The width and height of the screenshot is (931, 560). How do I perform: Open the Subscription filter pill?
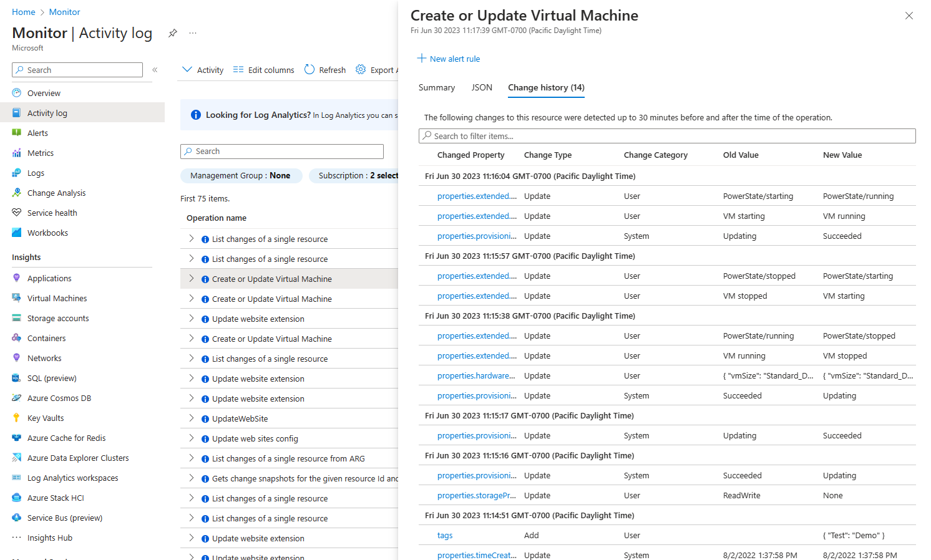coord(354,176)
